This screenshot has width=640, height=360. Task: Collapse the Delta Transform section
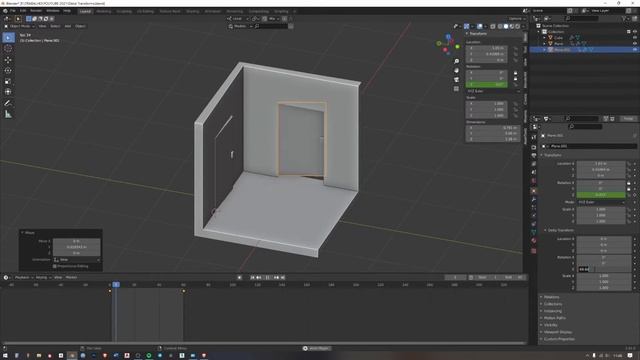pyautogui.click(x=560, y=230)
